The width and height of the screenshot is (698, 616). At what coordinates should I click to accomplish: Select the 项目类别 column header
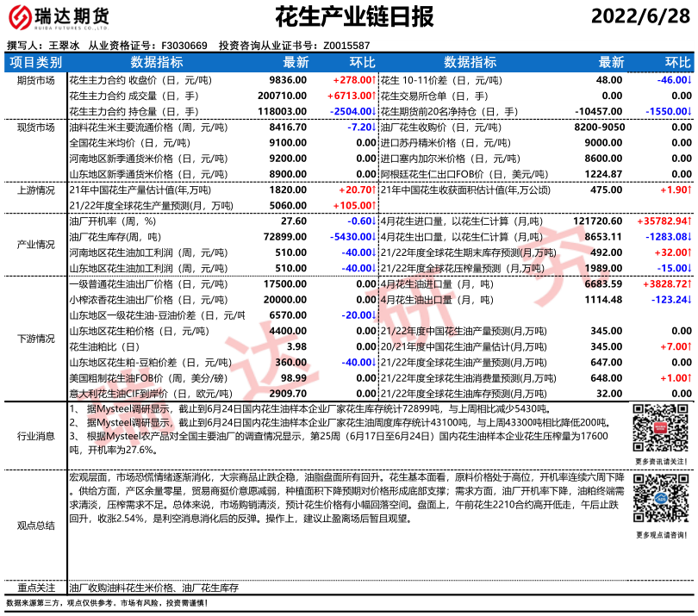click(35, 62)
